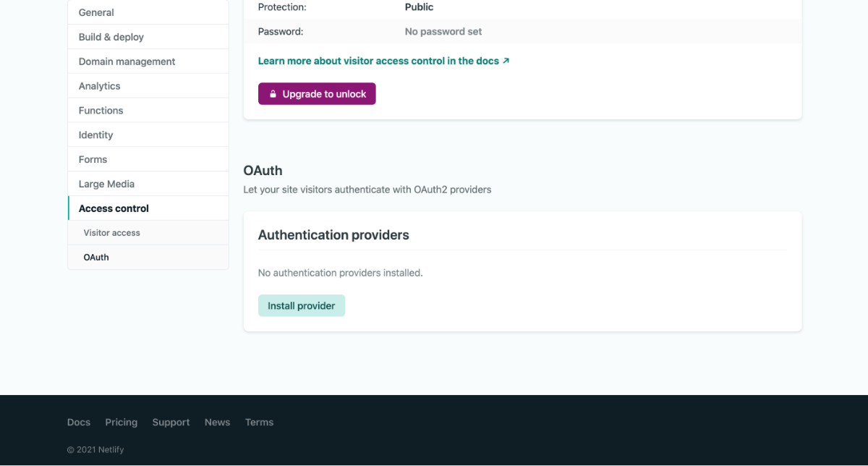Open Docs link in footer
This screenshot has width=868, height=466.
click(x=79, y=423)
